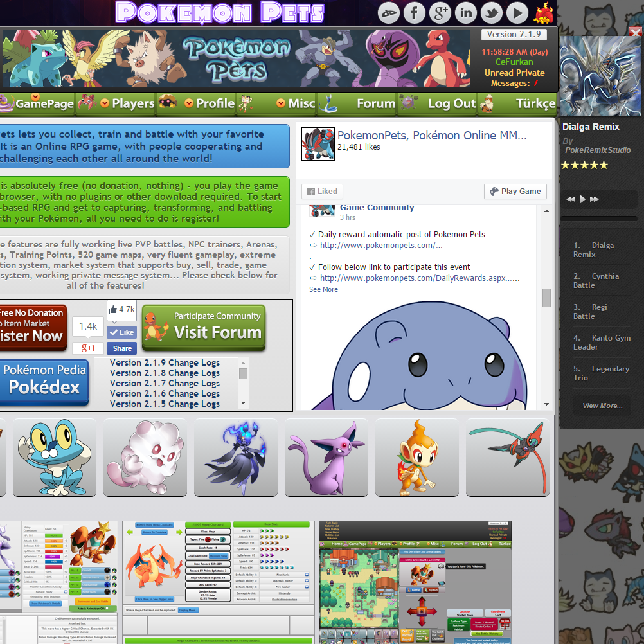Open PokemonPets Facebook page title
The width and height of the screenshot is (644, 644).
[432, 135]
